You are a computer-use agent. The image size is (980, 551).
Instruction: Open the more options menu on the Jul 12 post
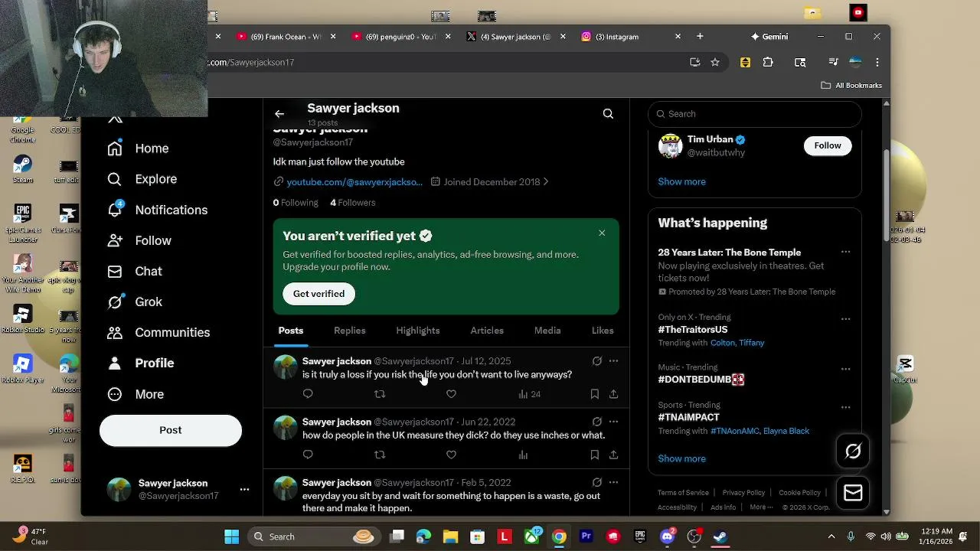tap(613, 361)
